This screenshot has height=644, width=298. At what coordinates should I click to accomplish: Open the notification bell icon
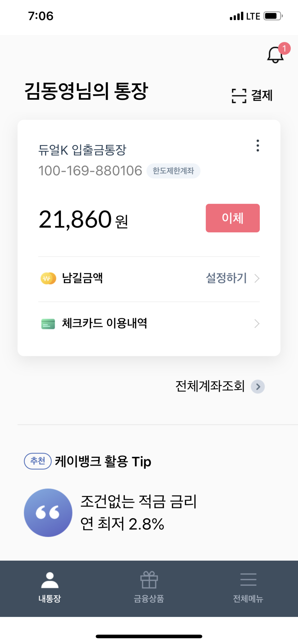click(275, 55)
